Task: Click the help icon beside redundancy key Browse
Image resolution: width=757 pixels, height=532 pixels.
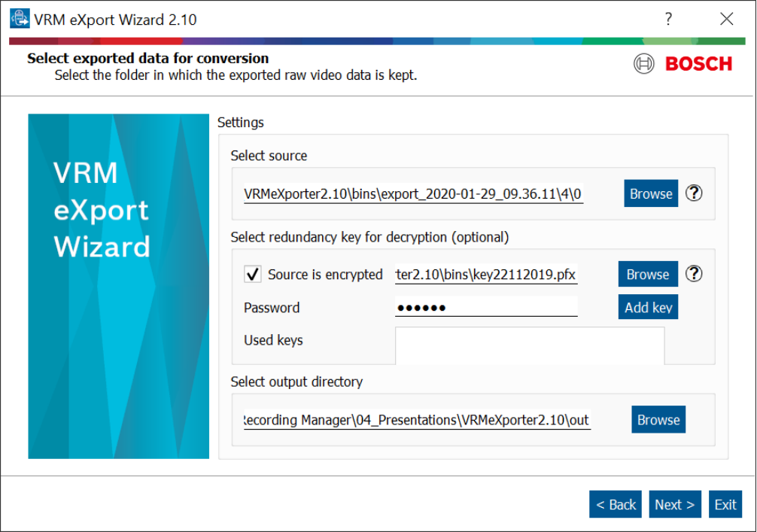Action: [694, 274]
